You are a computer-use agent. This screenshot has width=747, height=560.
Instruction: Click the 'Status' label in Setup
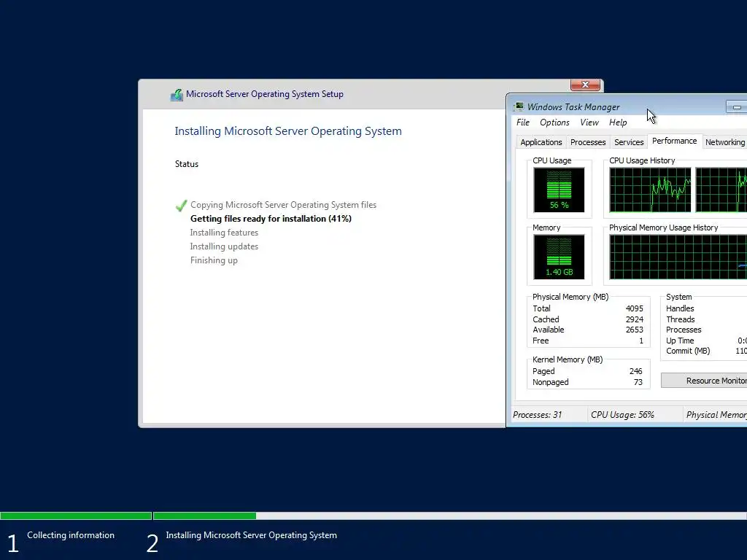186,164
